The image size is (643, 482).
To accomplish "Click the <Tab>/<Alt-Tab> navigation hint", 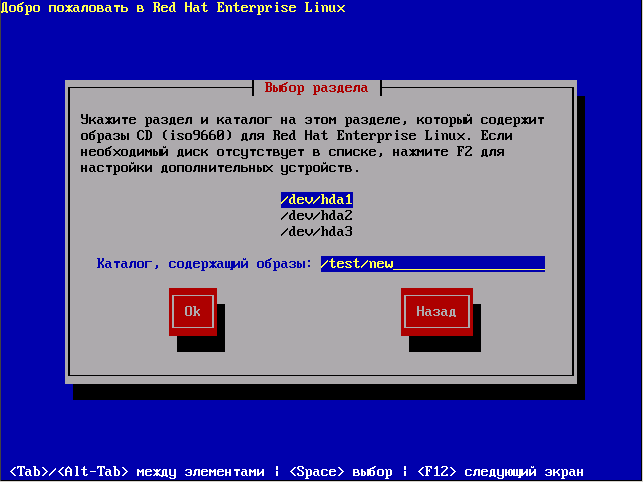I will click(137, 472).
